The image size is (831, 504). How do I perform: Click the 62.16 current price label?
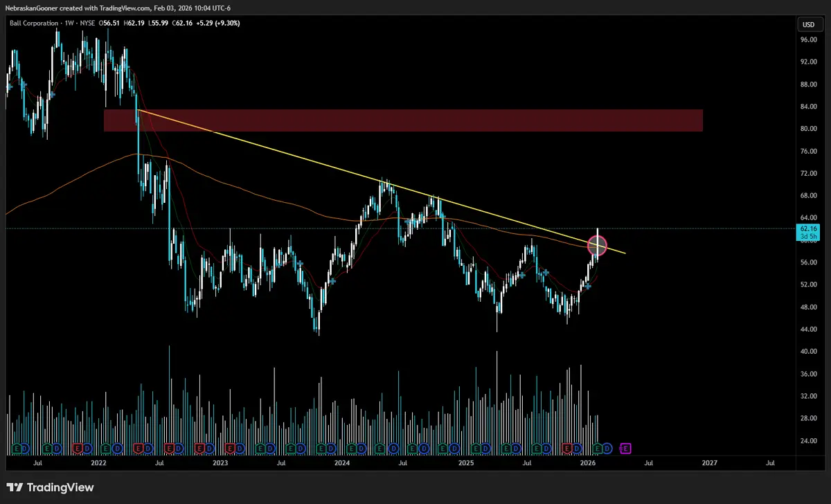point(808,228)
